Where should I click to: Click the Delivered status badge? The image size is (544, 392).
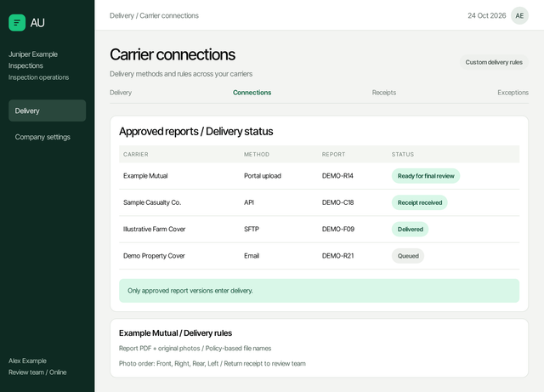pos(410,230)
